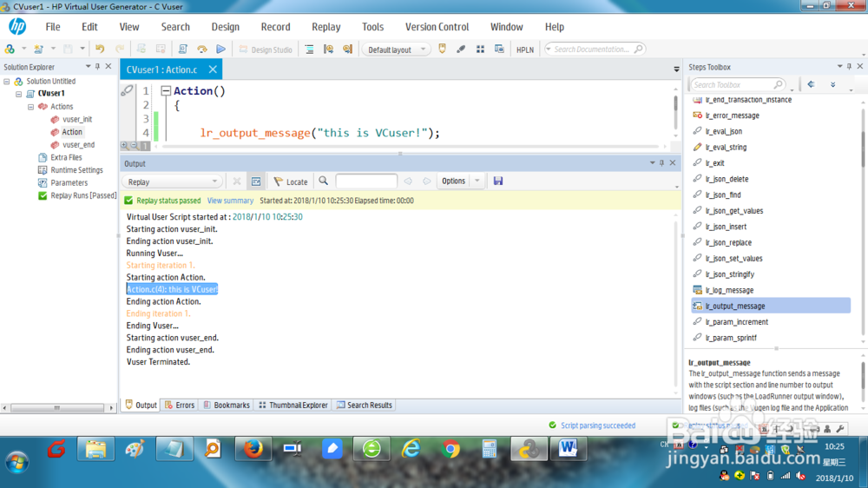
Task: Click the grid thumbnail icon in toolbar
Action: [x=480, y=49]
